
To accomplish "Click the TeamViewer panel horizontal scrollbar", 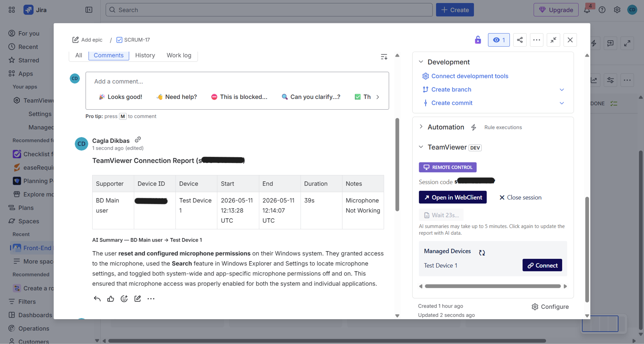I will click(x=493, y=286).
